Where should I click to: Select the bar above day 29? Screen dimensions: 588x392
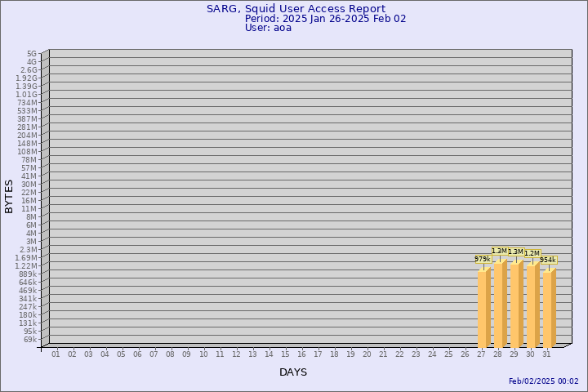pyautogui.click(x=516, y=305)
